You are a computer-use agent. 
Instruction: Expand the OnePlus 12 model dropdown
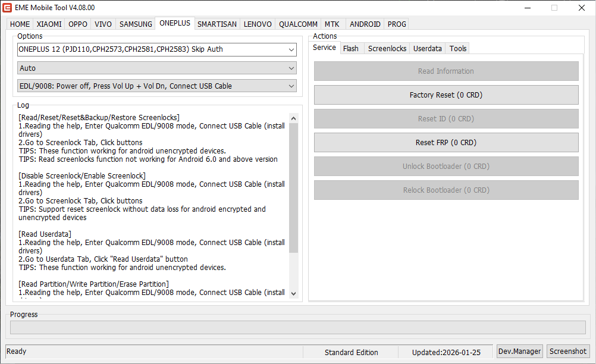pyautogui.click(x=157, y=49)
